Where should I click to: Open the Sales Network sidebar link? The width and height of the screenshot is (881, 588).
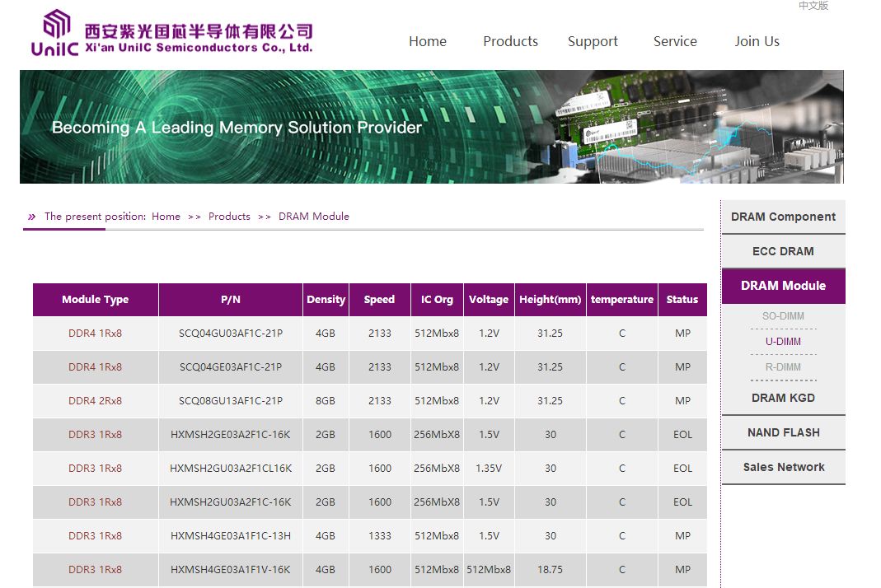[x=783, y=467]
